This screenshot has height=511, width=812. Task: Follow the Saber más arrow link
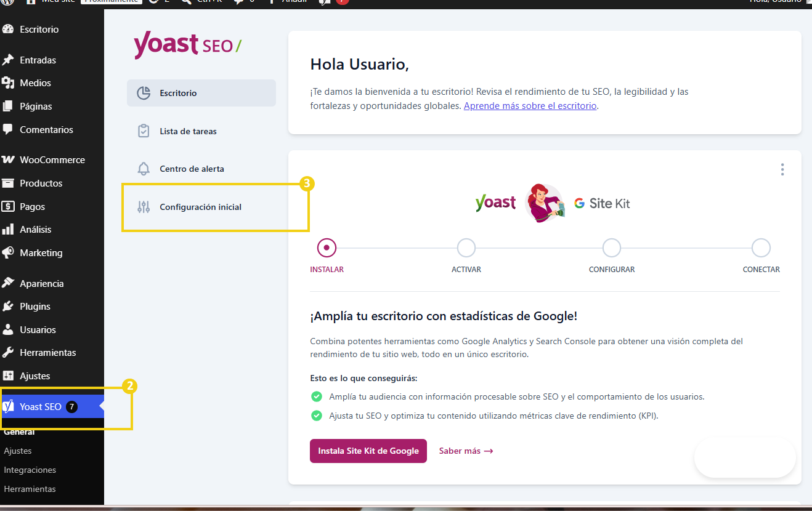click(x=466, y=451)
